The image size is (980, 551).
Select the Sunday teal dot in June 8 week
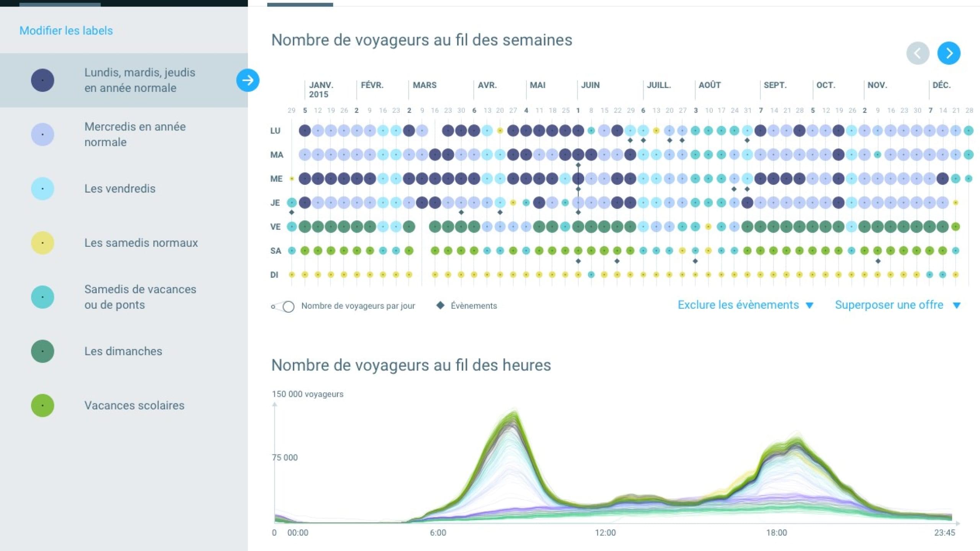pyautogui.click(x=591, y=274)
